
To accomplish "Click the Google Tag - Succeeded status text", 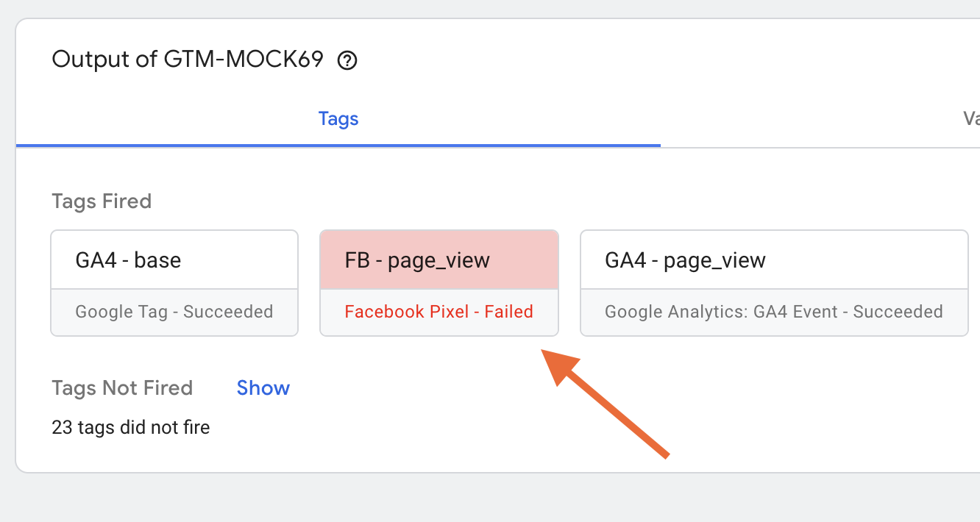I will (174, 311).
